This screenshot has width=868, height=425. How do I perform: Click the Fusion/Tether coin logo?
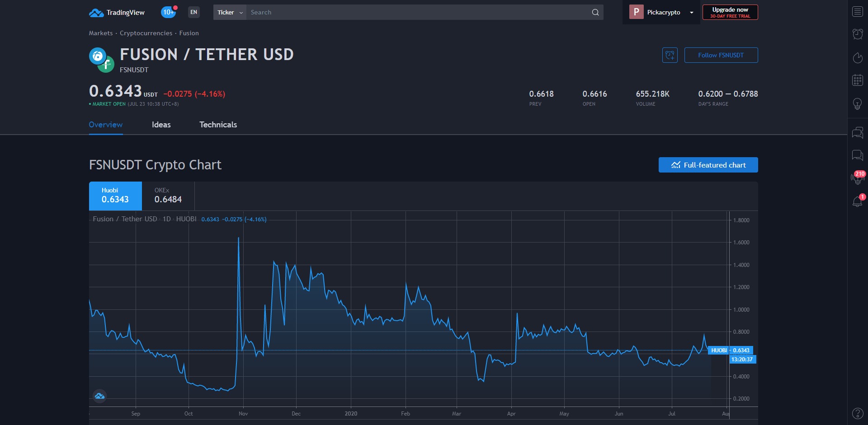coord(101,60)
